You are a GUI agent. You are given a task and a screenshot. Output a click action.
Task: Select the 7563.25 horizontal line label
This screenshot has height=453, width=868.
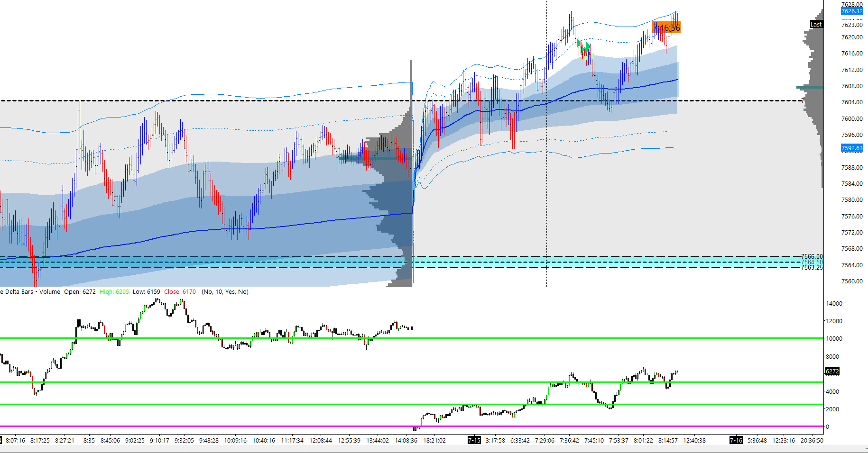tap(812, 268)
